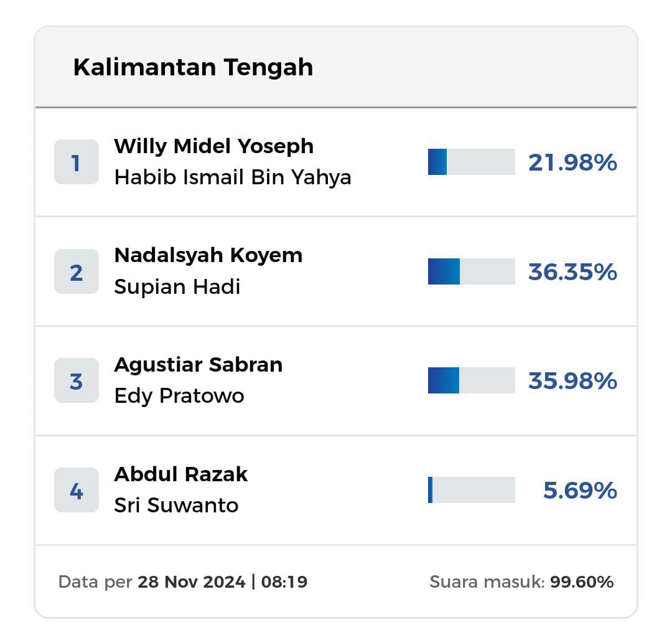Select candidate Willy Midel Yoseph

[213, 146]
